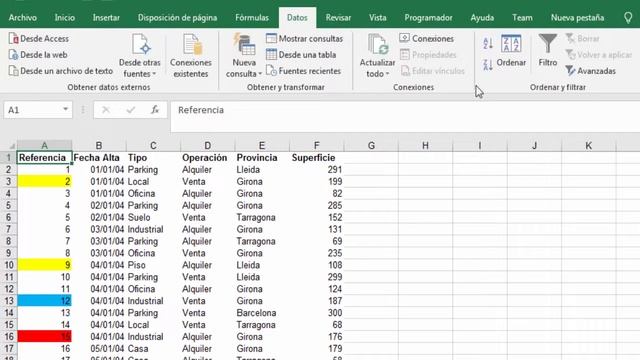The image size is (640, 360).
Task: Select column F header
Action: (316, 145)
